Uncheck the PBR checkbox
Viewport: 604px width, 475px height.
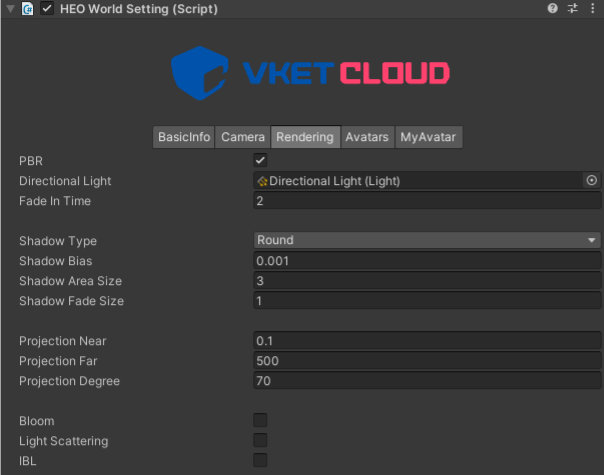[260, 161]
